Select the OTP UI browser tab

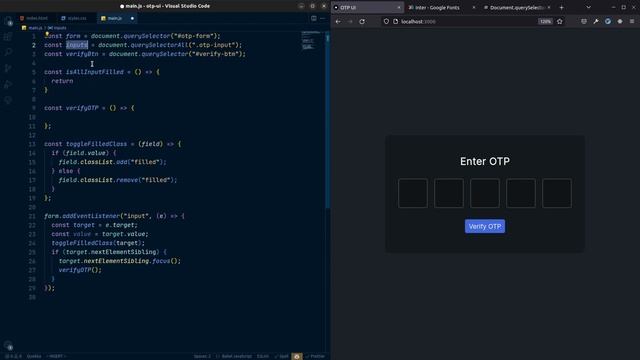(367, 7)
